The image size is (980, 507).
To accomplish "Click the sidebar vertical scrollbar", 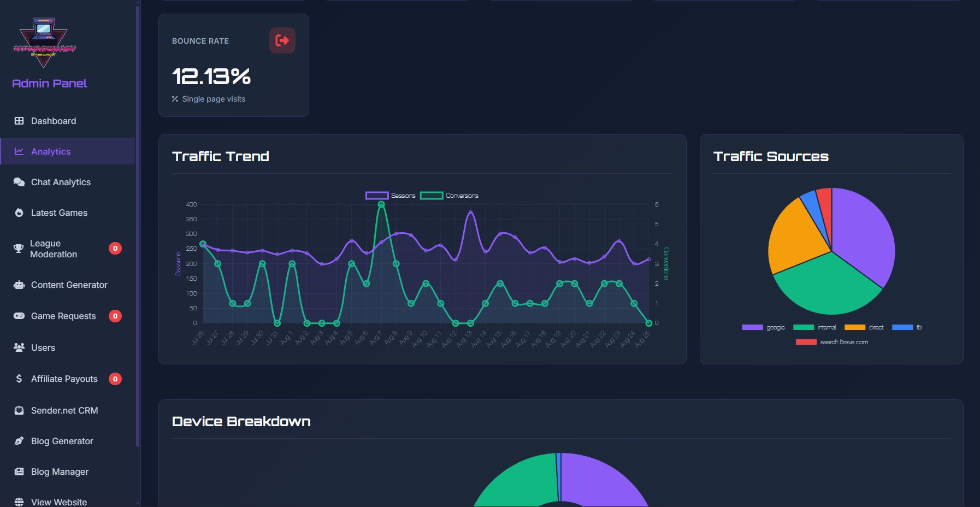I will (x=138, y=226).
